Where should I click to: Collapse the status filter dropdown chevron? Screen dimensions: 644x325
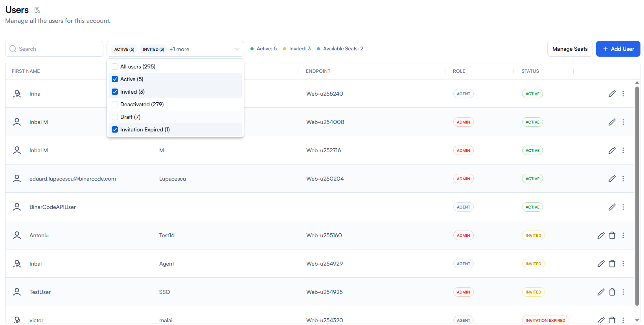click(x=237, y=49)
